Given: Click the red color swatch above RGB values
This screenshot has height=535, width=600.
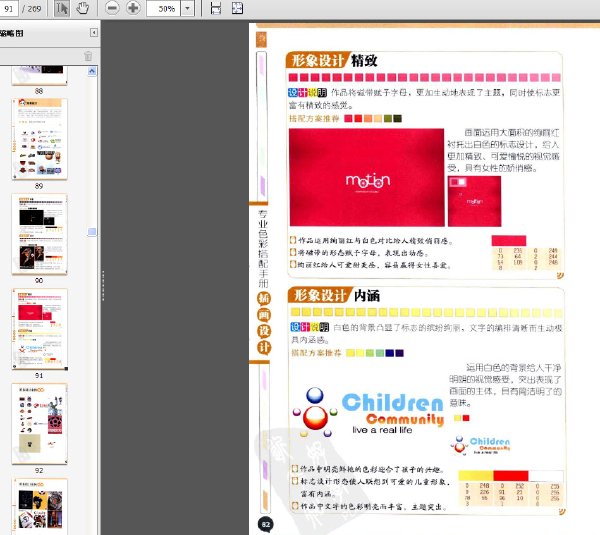Looking at the screenshot, I should point(509,241).
